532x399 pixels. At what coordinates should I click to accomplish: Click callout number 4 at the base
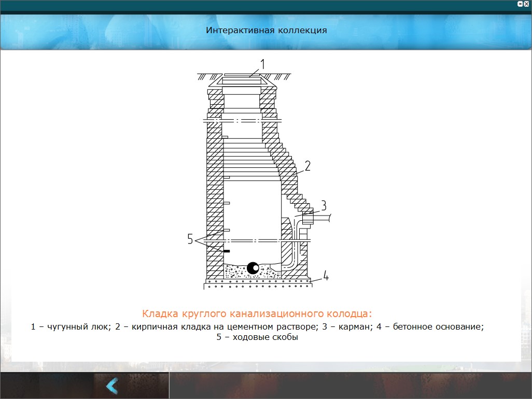point(326,275)
